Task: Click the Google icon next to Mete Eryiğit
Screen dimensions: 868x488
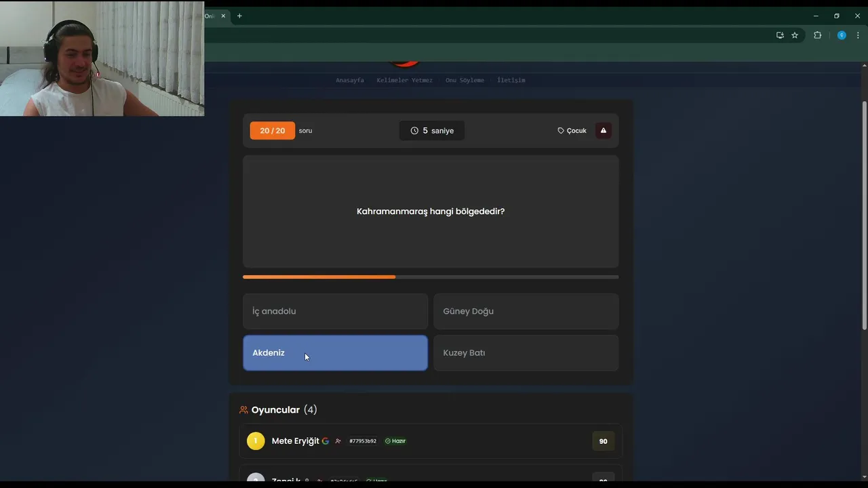Action: pos(325,441)
